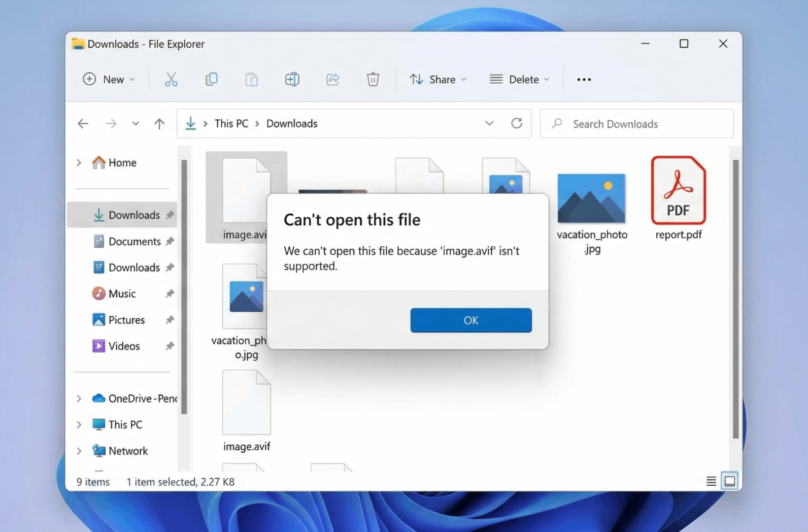Close the File Explorer window

pyautogui.click(x=723, y=44)
